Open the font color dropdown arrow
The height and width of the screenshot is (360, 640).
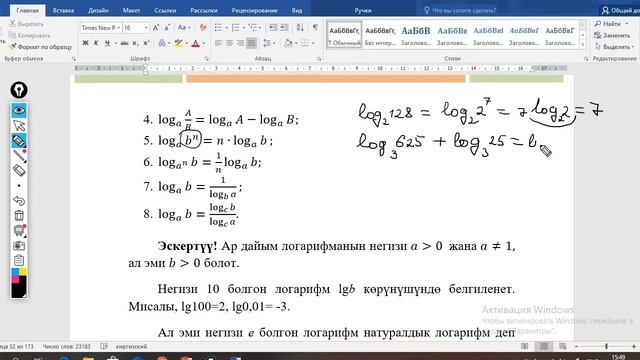pos(204,43)
